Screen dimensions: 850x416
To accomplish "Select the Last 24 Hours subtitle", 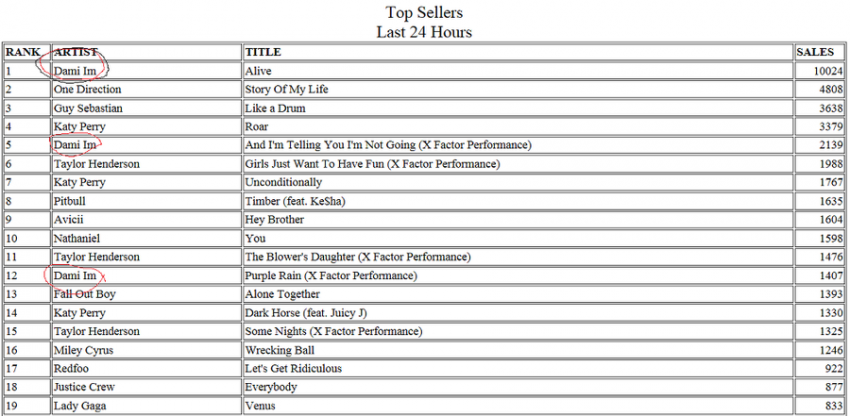I will pos(424,32).
